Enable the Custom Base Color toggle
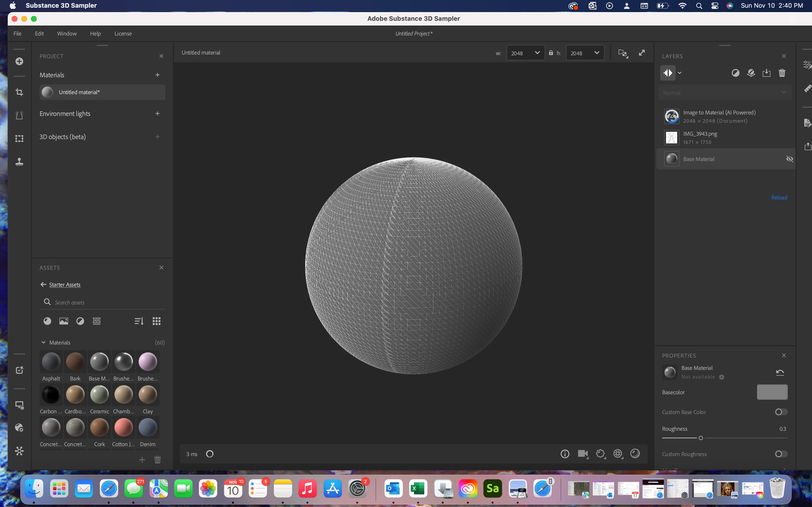 [781, 412]
